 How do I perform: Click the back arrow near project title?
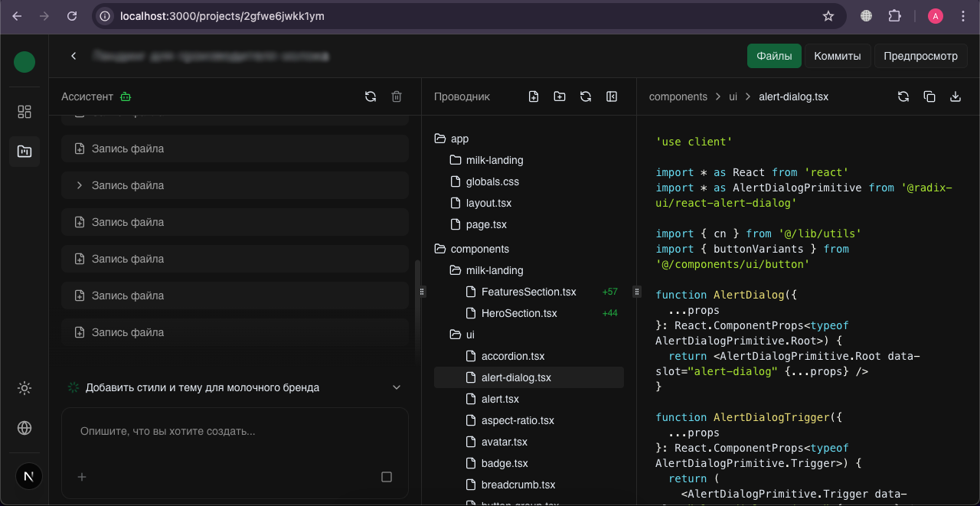pos(73,56)
